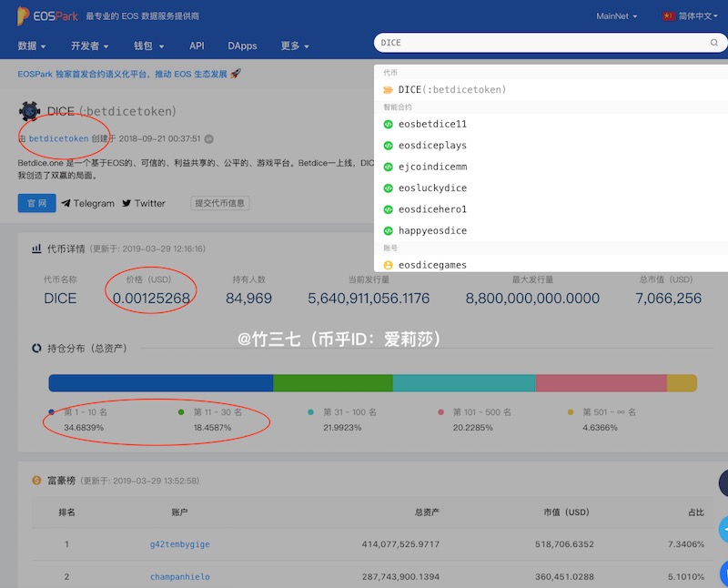
Task: Click the China flag language icon
Action: [669, 16]
